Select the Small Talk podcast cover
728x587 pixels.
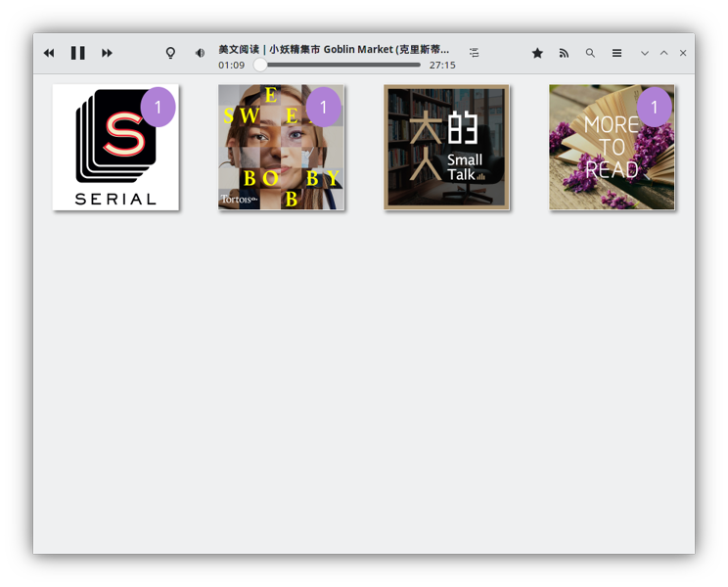pyautogui.click(x=446, y=147)
